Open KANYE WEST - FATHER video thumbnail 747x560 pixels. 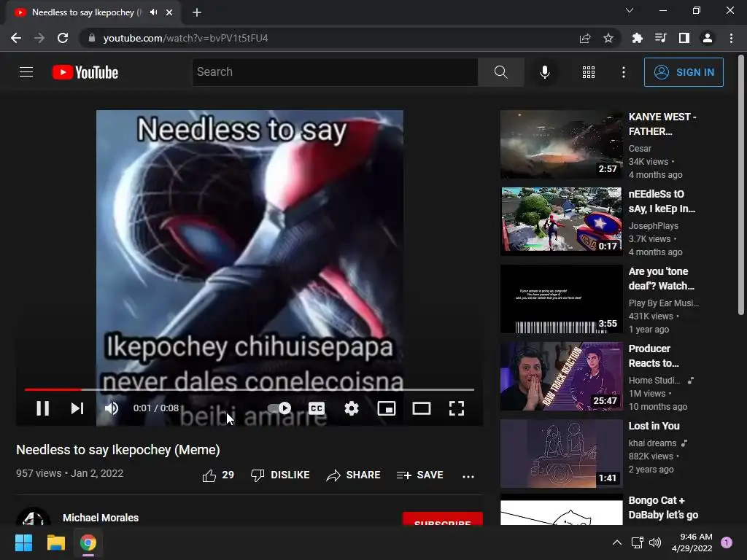click(x=562, y=144)
